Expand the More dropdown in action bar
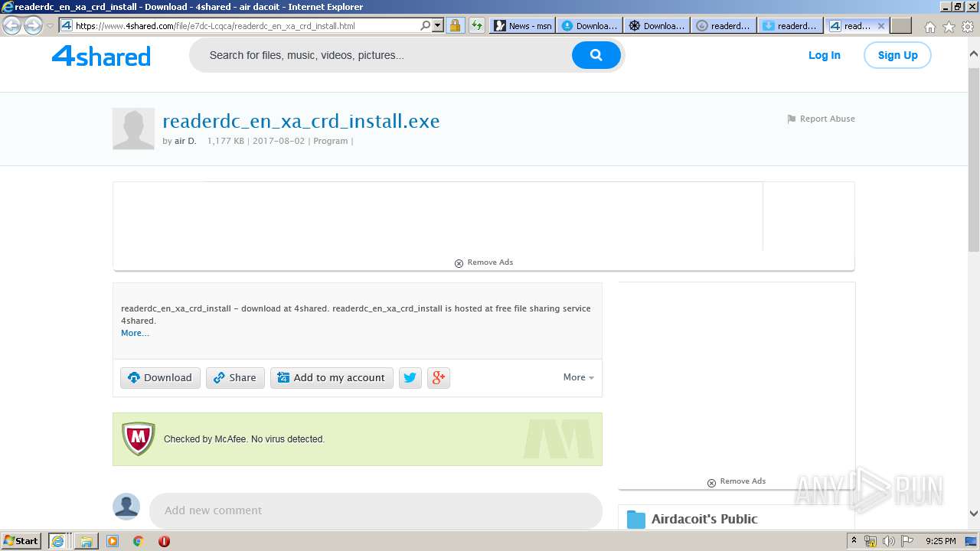Viewport: 980px width, 551px height. click(578, 377)
